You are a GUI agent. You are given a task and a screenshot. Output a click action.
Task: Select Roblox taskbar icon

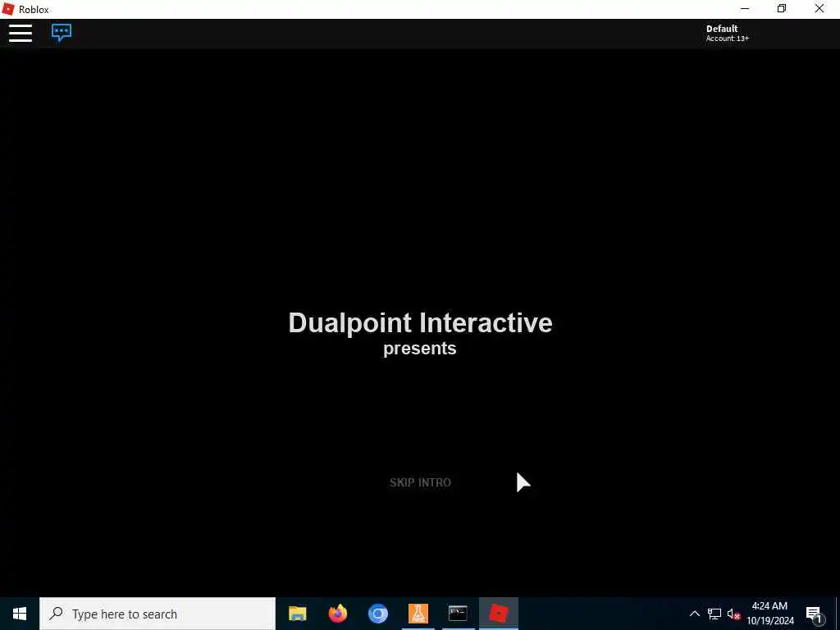tap(498, 614)
